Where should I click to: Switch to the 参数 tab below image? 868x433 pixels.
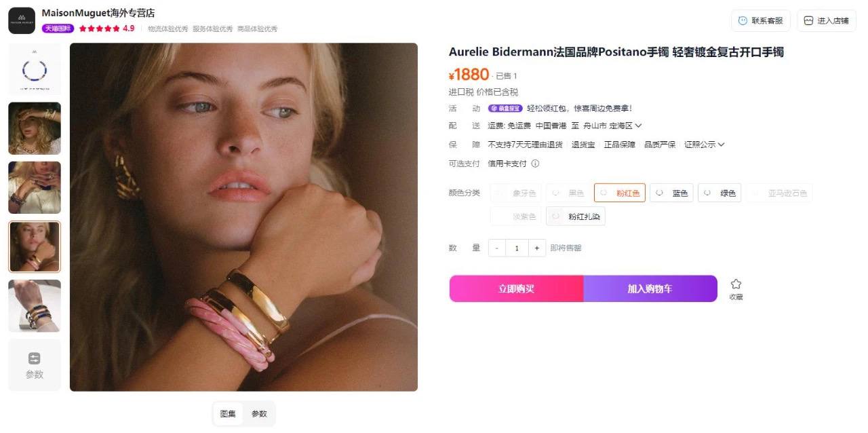tap(259, 414)
